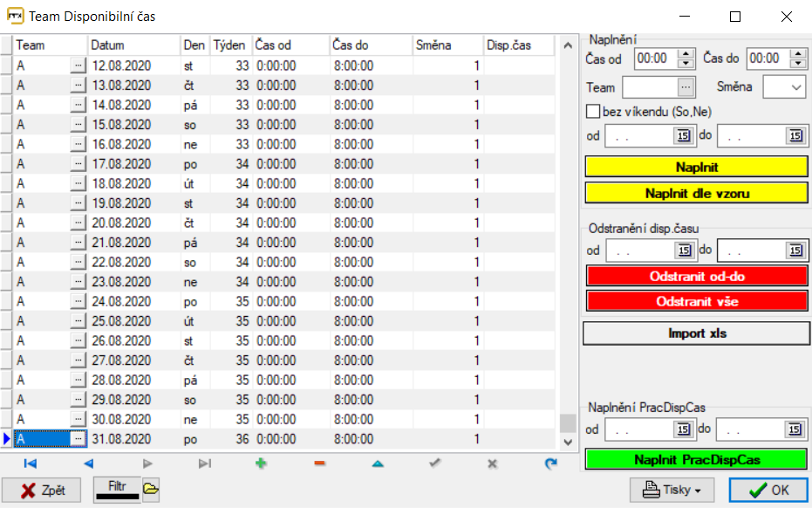Click the red minus delete record icon
812x508 pixels.
tap(319, 463)
